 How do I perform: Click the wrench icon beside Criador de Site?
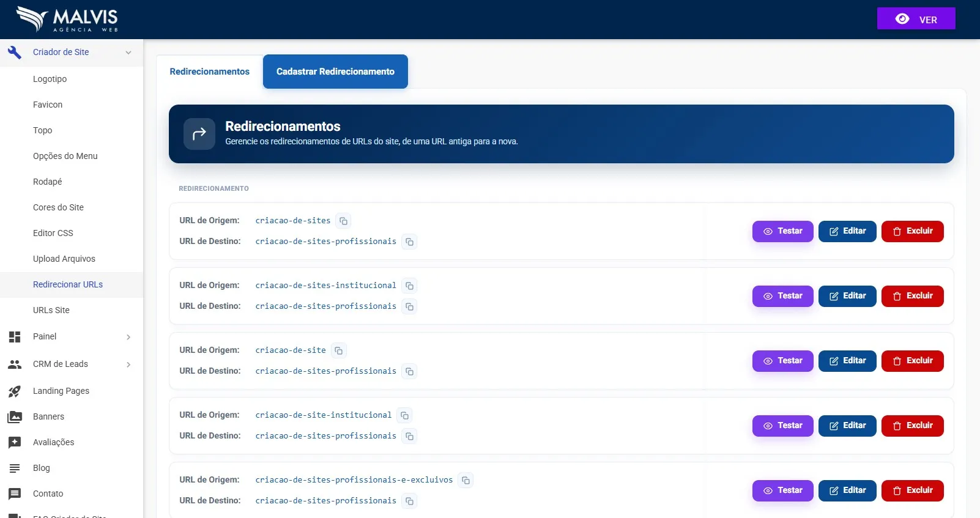(x=15, y=52)
